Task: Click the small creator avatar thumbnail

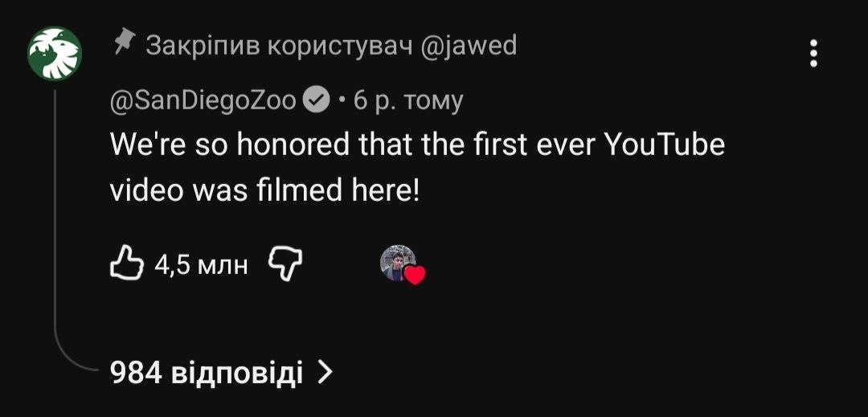Action: 397,263
